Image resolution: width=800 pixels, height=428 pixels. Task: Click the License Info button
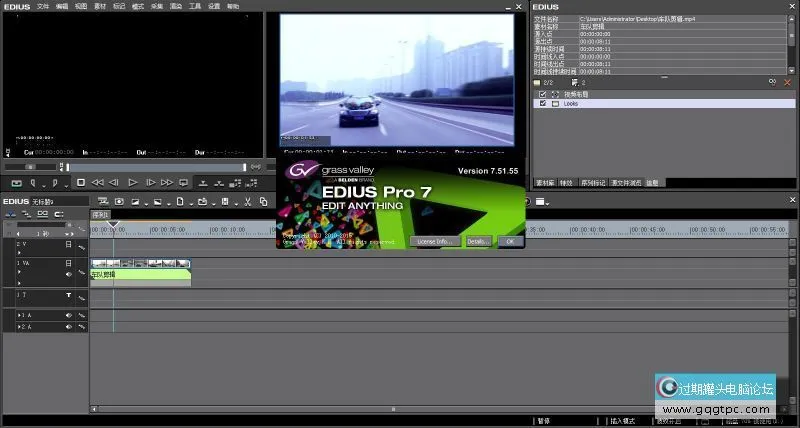click(435, 241)
